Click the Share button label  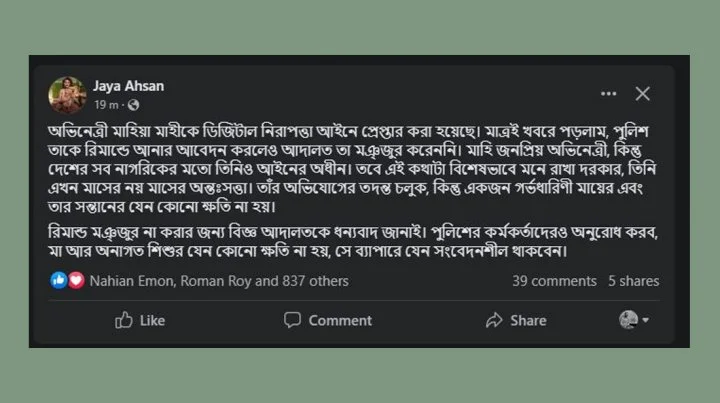pos(529,320)
